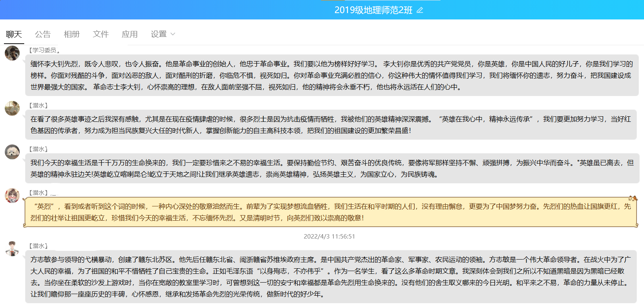Image resolution: width=644 pixels, height=306 pixels.
Task: Select the message about 李大钊
Action: tap(331, 75)
